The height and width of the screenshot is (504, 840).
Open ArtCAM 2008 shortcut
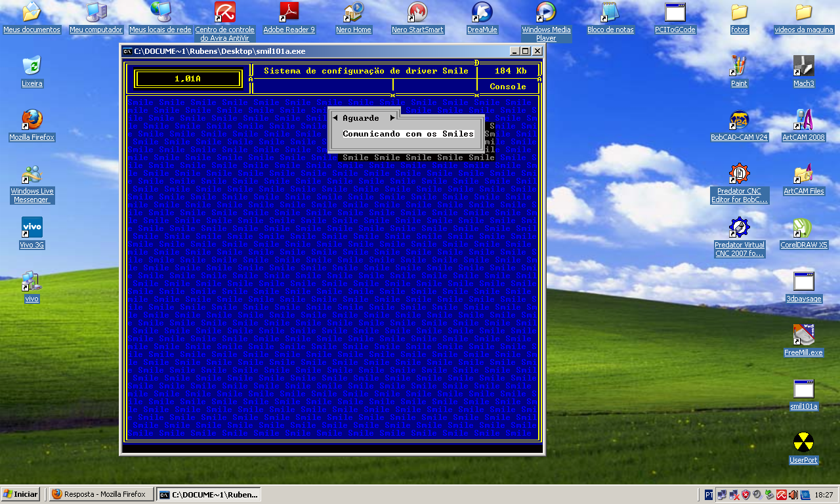point(803,125)
